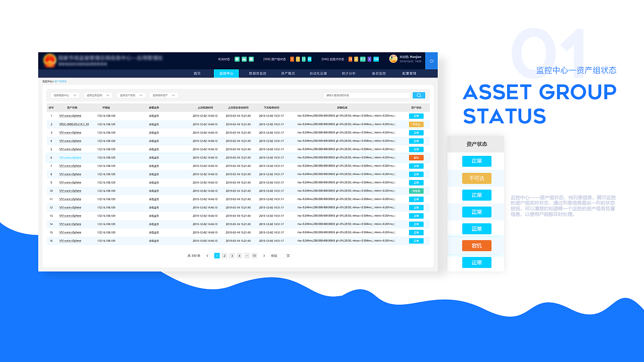Click the 上次检测时间 column header
The height and width of the screenshot is (362, 644).
[205, 108]
